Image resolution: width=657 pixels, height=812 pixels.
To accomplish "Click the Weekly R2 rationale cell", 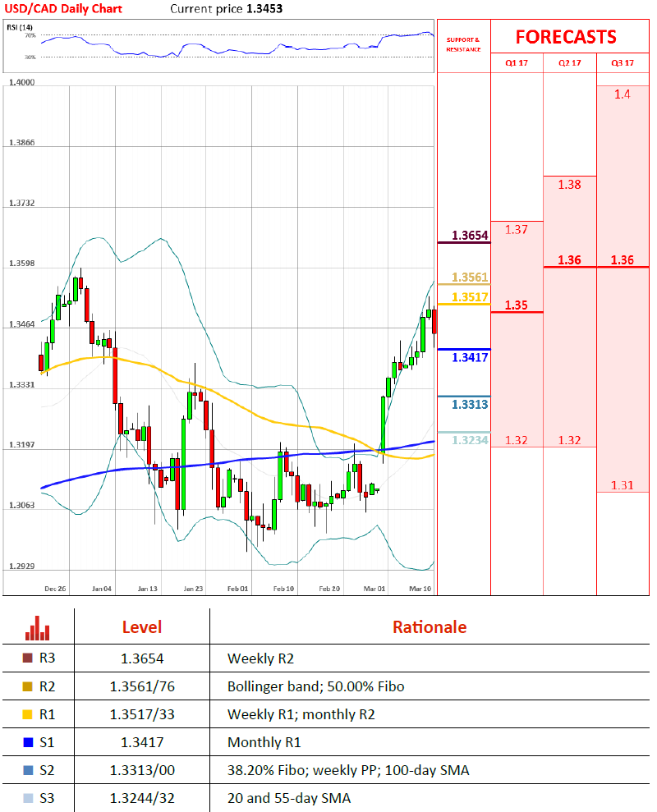I will click(x=260, y=658).
